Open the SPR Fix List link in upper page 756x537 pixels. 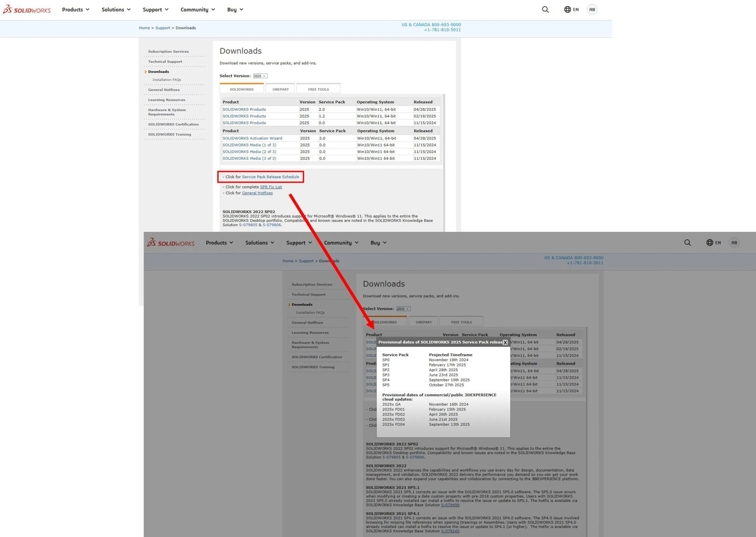click(x=271, y=187)
